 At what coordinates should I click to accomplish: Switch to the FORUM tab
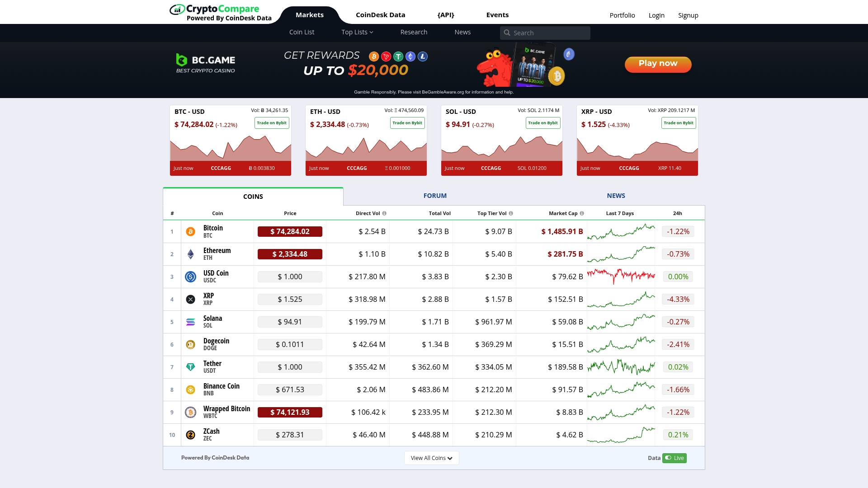(434, 196)
